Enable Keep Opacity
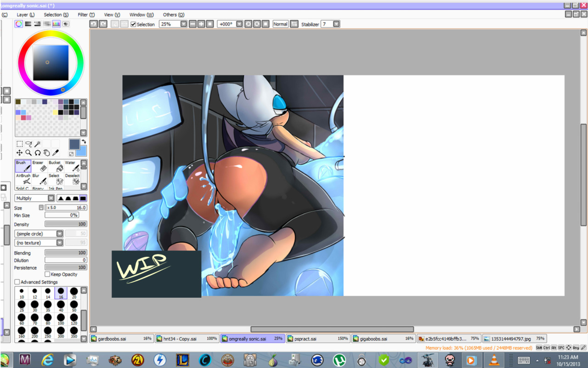Viewport: 588px width, 368px height. click(47, 274)
